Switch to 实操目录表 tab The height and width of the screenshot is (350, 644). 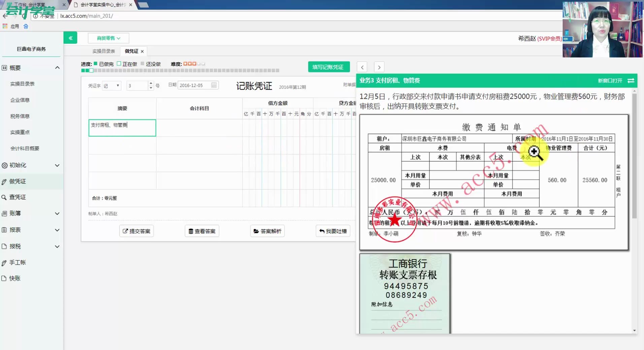click(104, 51)
